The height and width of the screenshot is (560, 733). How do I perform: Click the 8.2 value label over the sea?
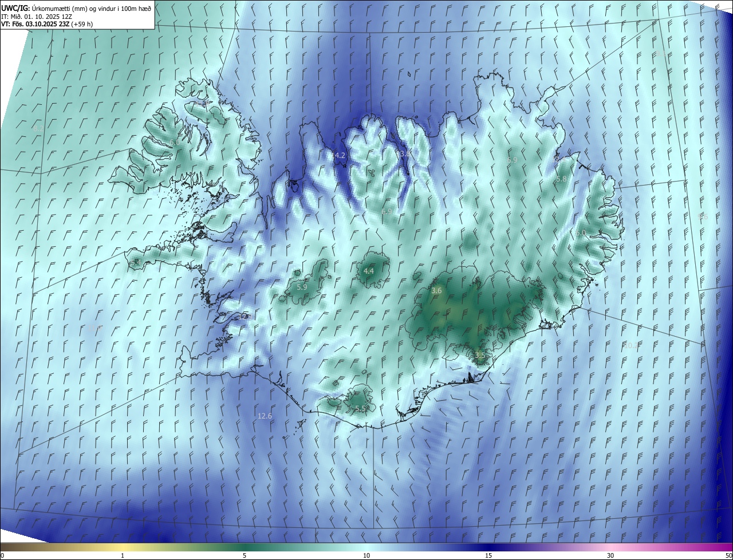[38, 128]
